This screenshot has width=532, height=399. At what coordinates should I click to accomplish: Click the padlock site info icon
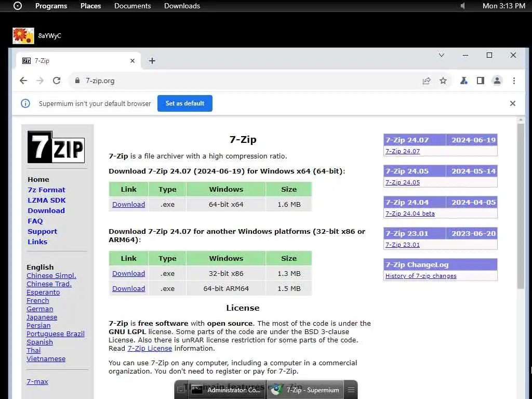pyautogui.click(x=77, y=81)
